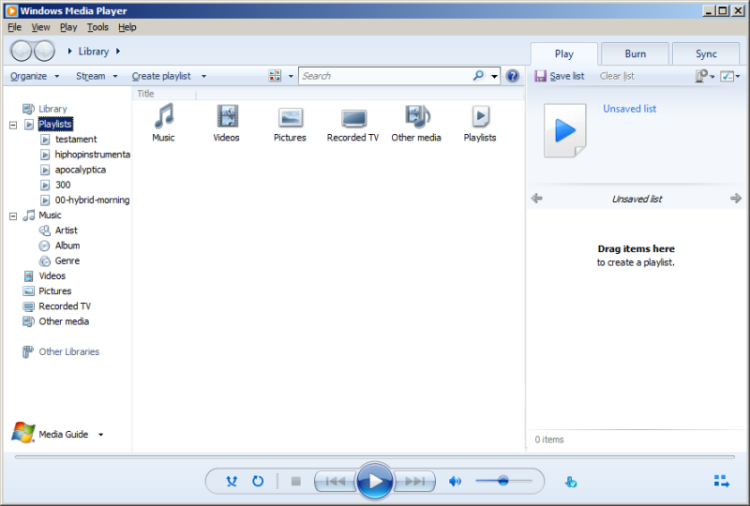Click the seek progress bar
The height and width of the screenshot is (506, 750).
pos(375,457)
